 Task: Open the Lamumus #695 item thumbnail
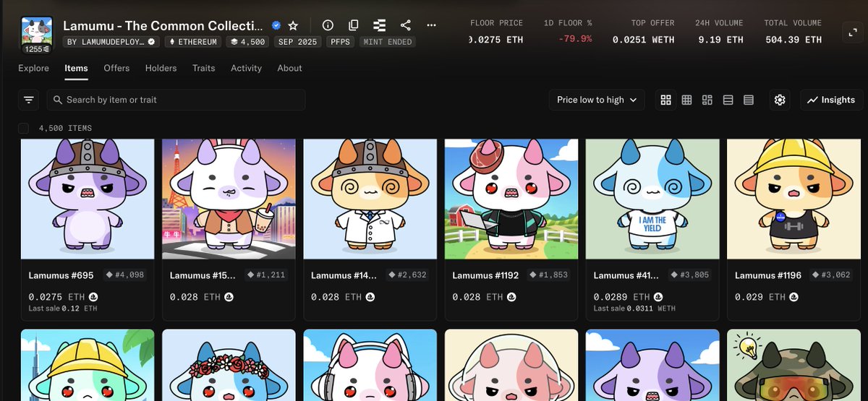pos(88,199)
